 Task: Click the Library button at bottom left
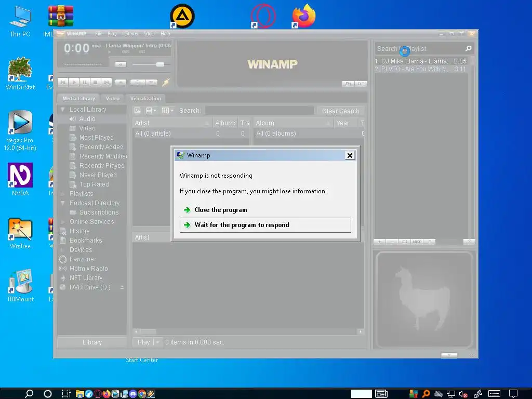pyautogui.click(x=92, y=342)
